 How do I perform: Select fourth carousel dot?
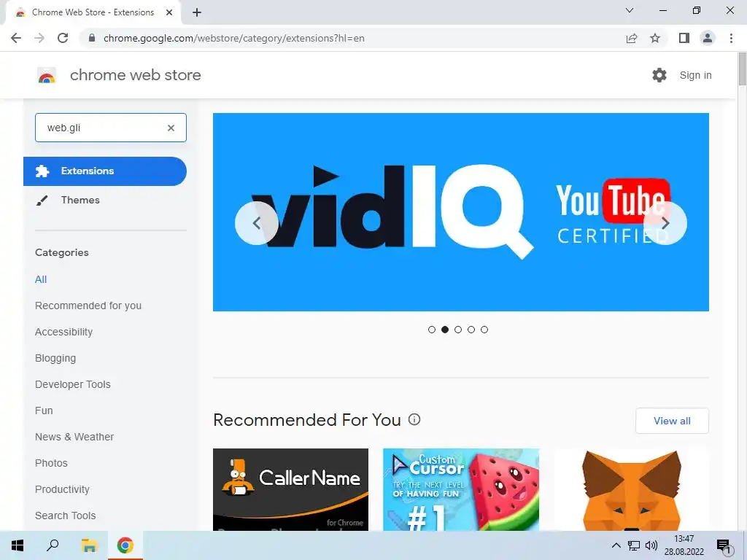coord(471,330)
